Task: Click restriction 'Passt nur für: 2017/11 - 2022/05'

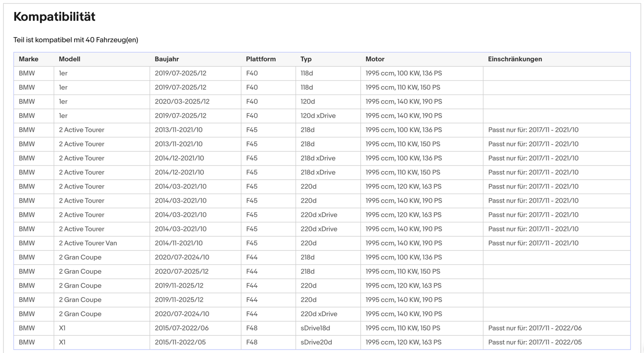Action: tap(534, 342)
